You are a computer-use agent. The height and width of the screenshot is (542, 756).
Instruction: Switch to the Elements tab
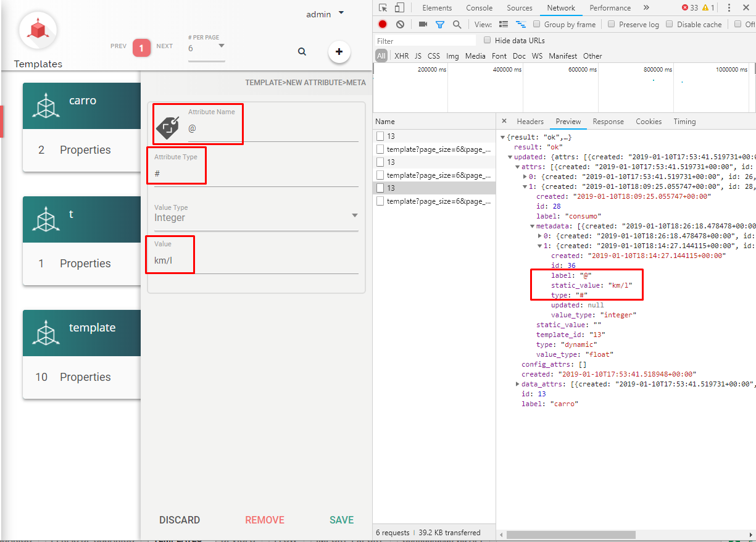point(437,8)
